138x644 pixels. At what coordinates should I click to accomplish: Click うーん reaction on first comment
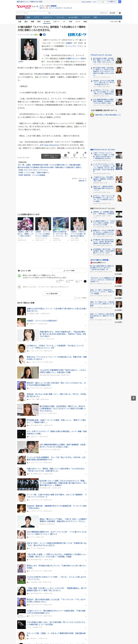tap(77, 281)
